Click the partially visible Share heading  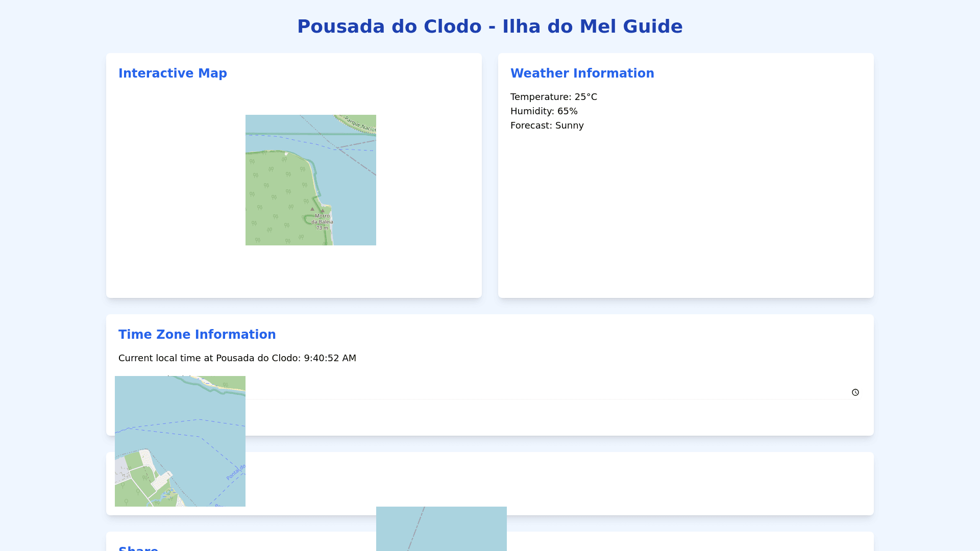coord(138,548)
